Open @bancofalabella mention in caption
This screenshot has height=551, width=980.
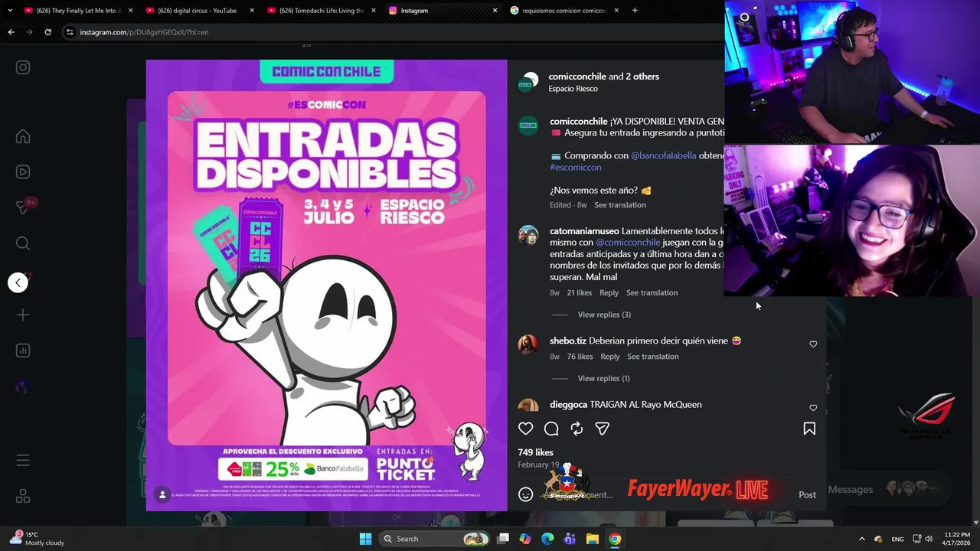click(663, 155)
